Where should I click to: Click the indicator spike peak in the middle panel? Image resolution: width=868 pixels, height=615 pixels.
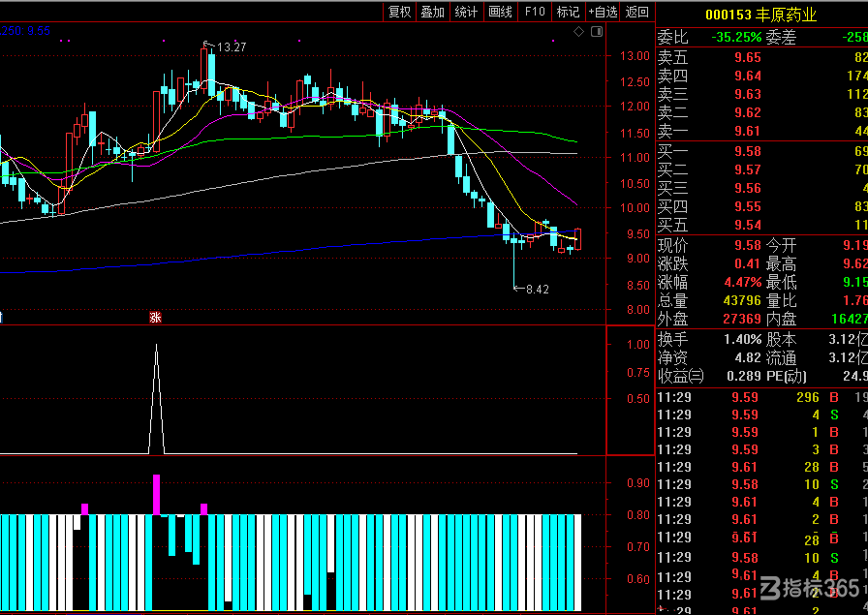[x=157, y=347]
